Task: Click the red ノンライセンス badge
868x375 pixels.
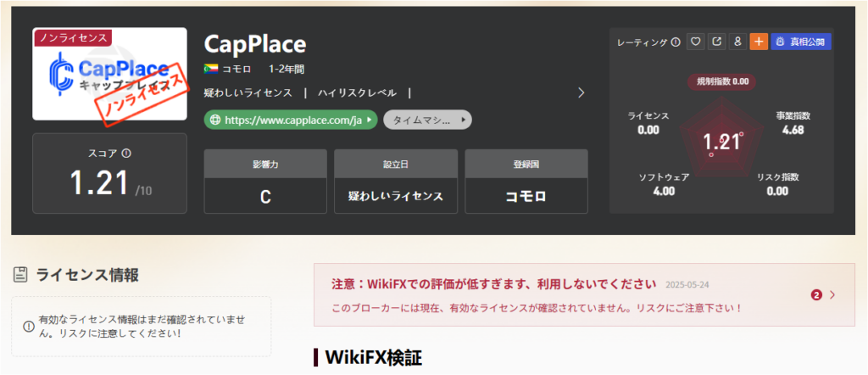Action: (73, 37)
